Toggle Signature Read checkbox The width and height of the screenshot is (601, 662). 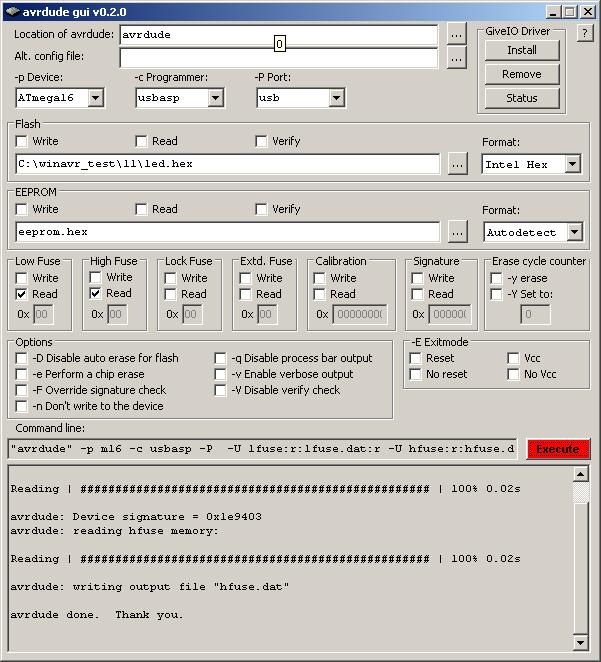tap(417, 294)
